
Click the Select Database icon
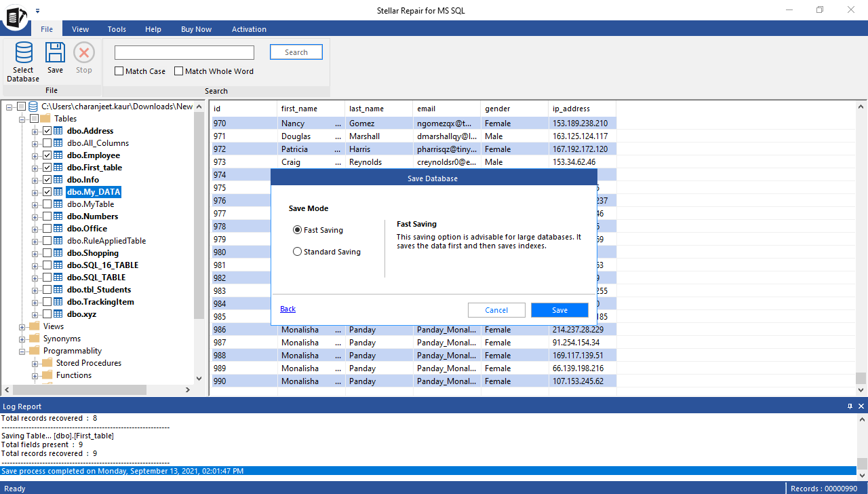[x=24, y=53]
